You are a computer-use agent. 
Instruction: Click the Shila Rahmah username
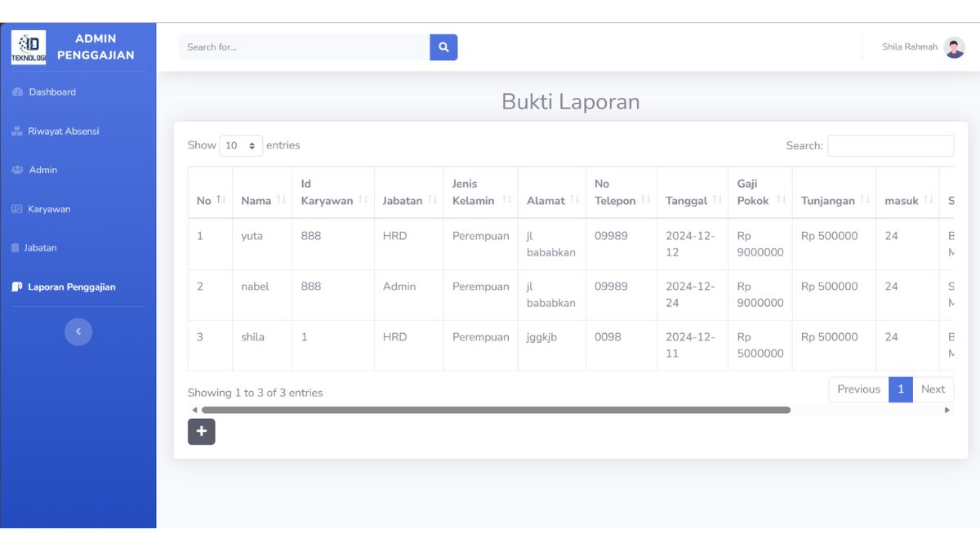pos(910,47)
